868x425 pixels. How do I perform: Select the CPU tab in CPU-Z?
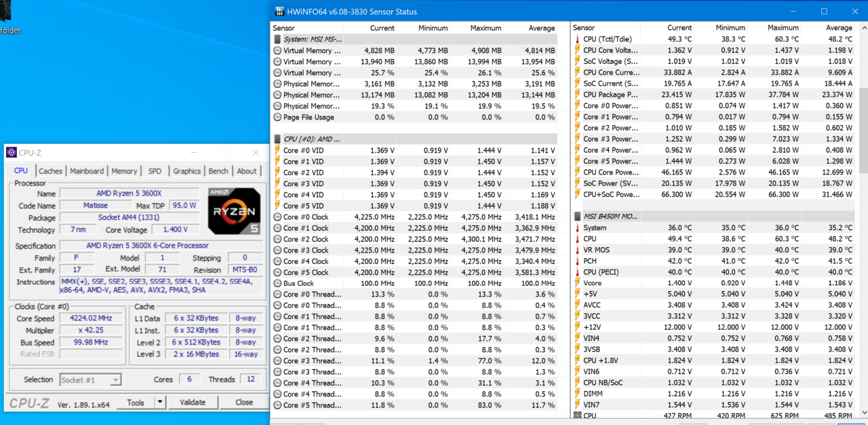point(21,170)
